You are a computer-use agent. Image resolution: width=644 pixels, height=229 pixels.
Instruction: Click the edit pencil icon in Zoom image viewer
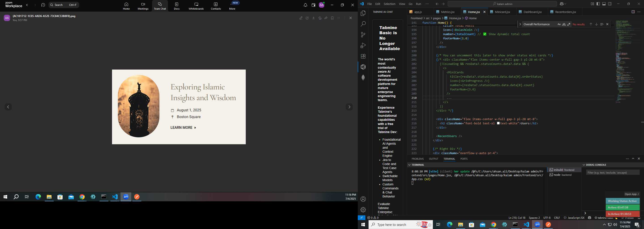pos(301,18)
